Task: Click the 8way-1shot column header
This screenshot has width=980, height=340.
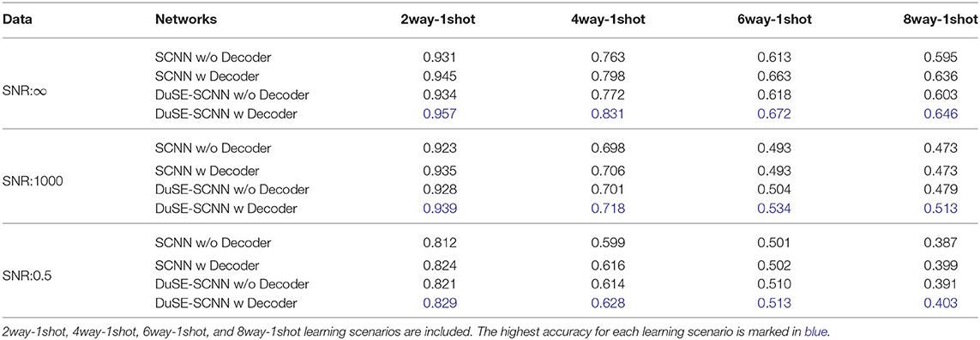Action: tap(943, 20)
